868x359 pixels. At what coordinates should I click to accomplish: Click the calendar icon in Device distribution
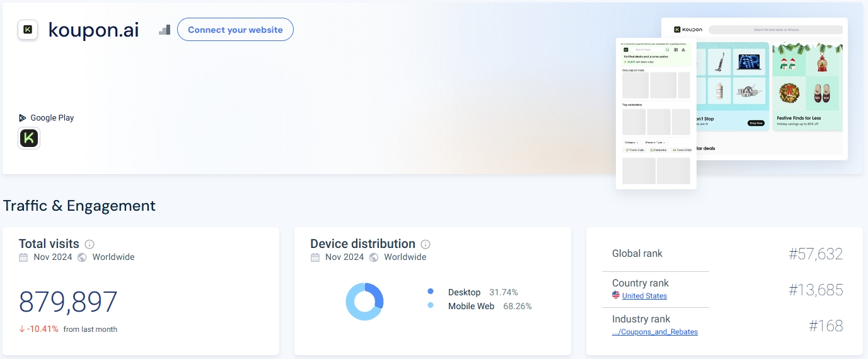point(315,257)
